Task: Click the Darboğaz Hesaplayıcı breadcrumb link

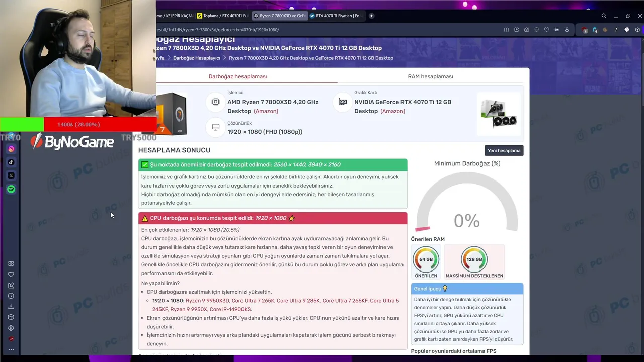Action: pos(197,58)
